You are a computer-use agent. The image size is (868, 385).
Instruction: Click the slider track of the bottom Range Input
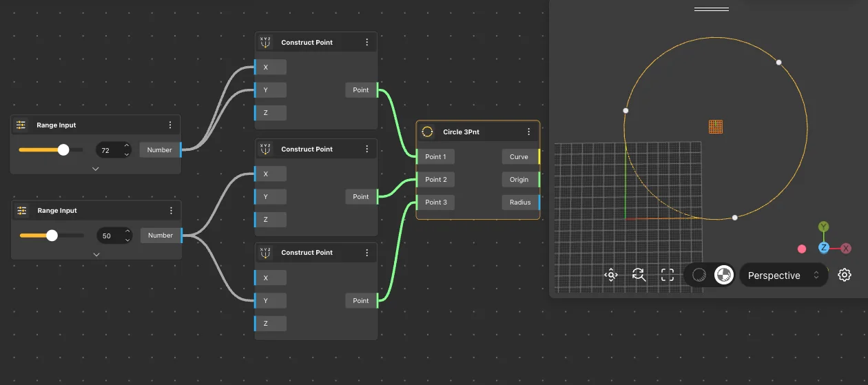click(69, 236)
